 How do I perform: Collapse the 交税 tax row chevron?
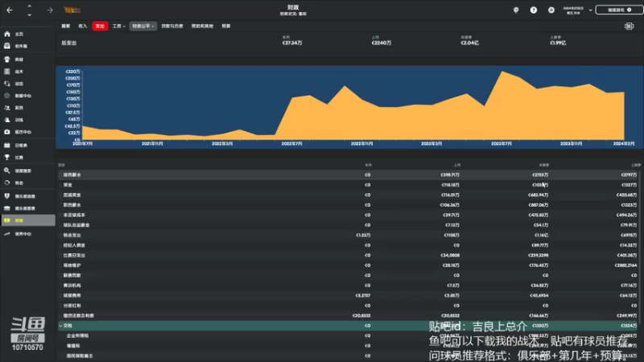[61, 326]
